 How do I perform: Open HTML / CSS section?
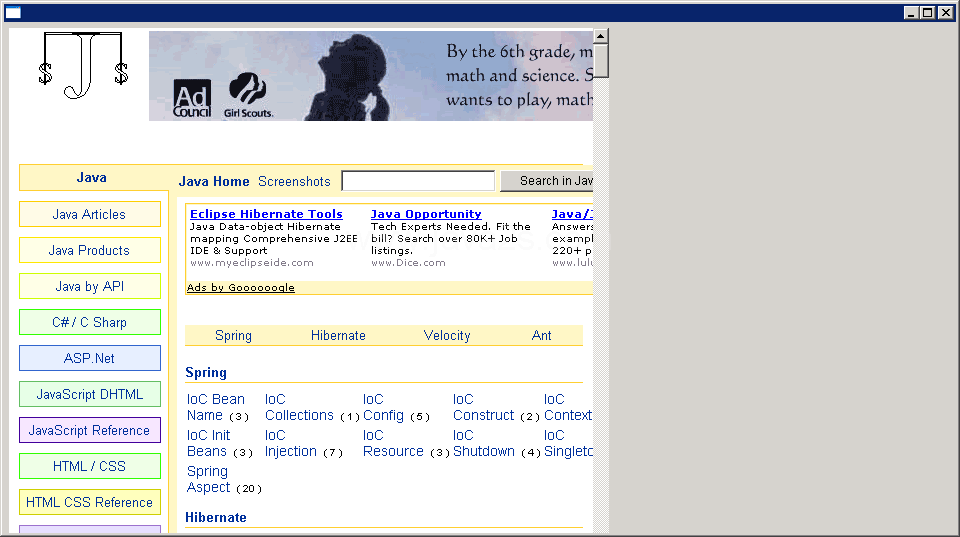[x=89, y=467]
